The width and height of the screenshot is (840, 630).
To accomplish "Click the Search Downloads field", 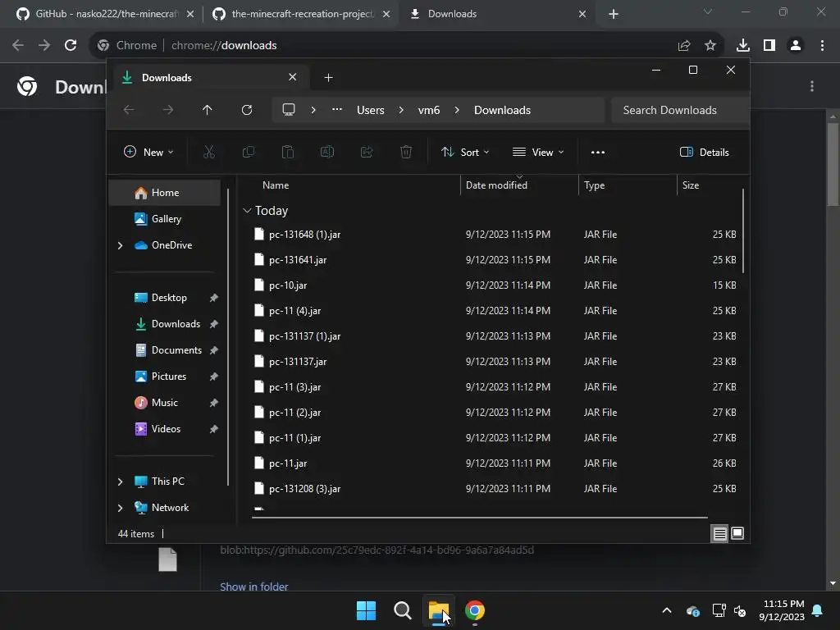I will coord(680,110).
